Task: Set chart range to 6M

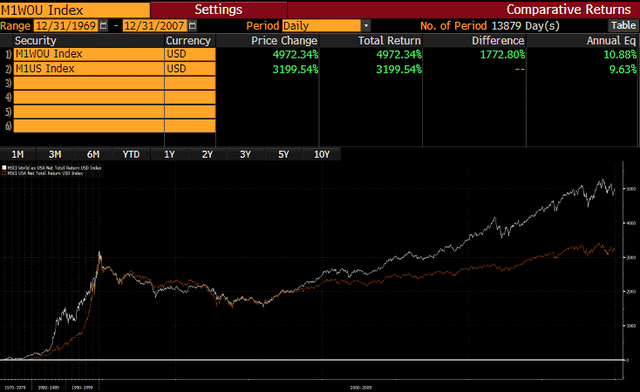Action: (x=93, y=154)
